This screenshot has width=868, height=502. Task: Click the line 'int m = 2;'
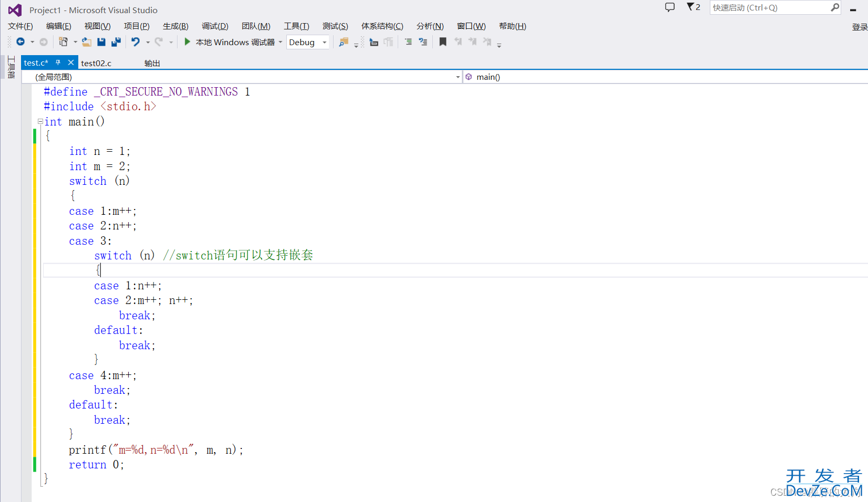click(x=100, y=166)
